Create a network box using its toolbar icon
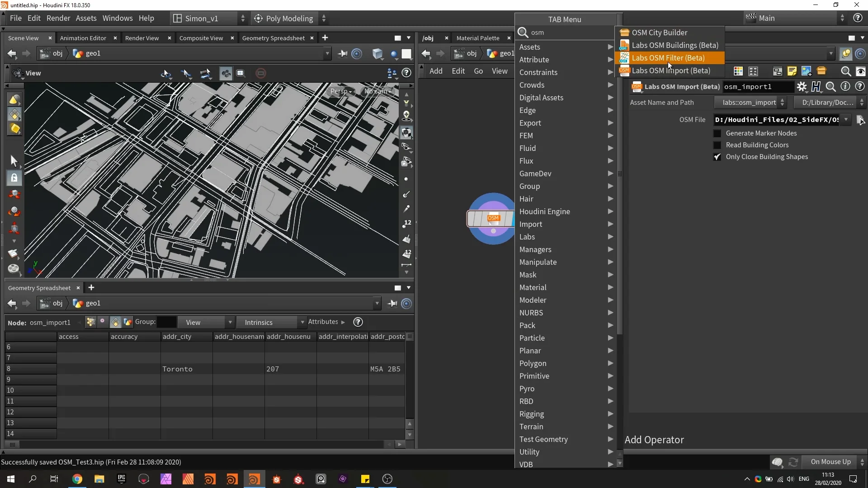Viewport: 868px width, 488px height. click(778, 71)
